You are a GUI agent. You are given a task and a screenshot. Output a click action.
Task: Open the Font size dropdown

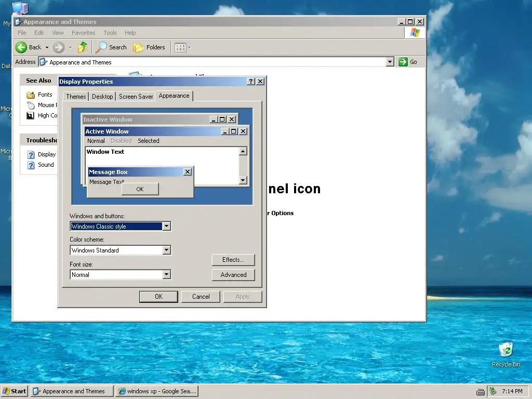click(166, 274)
